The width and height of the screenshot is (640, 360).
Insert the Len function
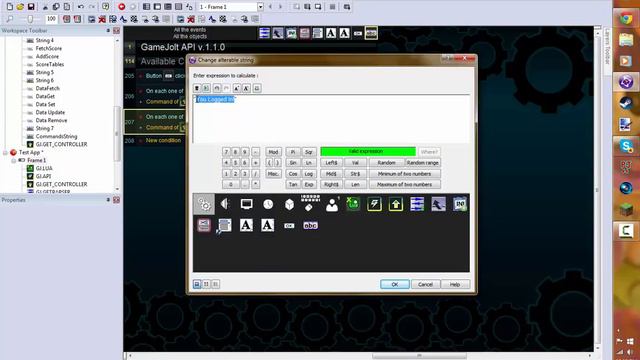pos(355,184)
